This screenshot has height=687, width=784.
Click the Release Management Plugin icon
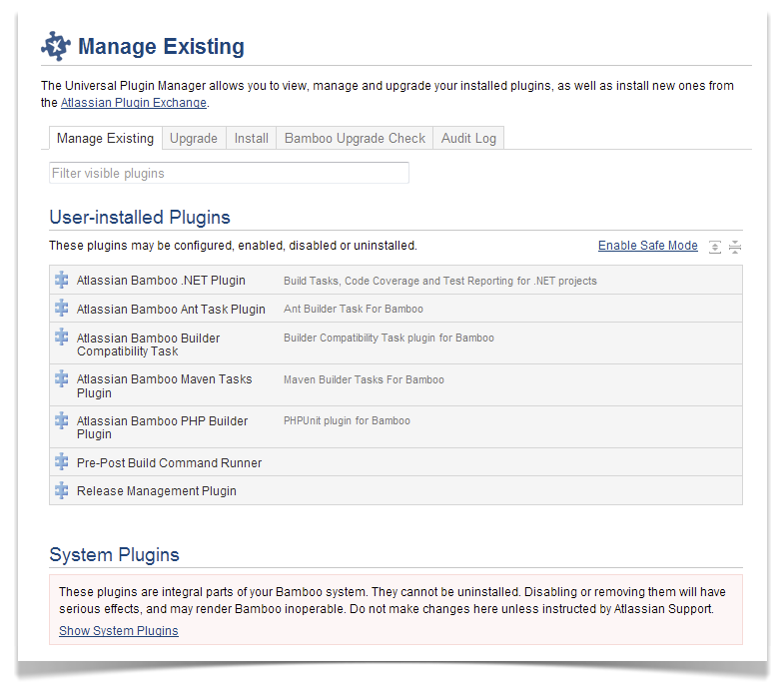tap(62, 490)
